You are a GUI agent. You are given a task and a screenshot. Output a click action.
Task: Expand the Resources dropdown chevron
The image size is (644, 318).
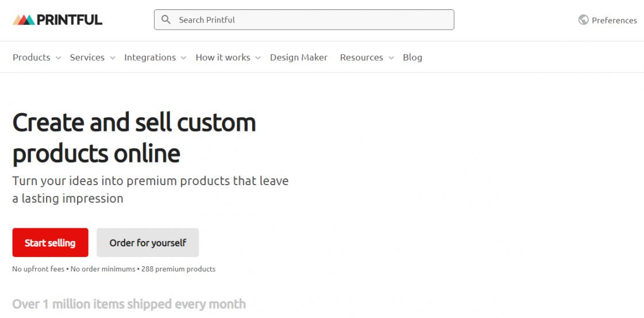(391, 58)
